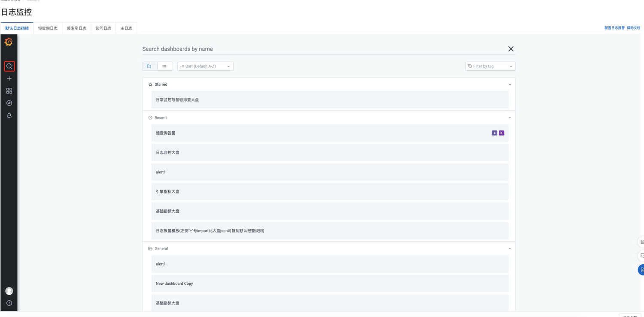This screenshot has width=644, height=317.
Task: Open the 帮助文档 link
Action: [634, 28]
